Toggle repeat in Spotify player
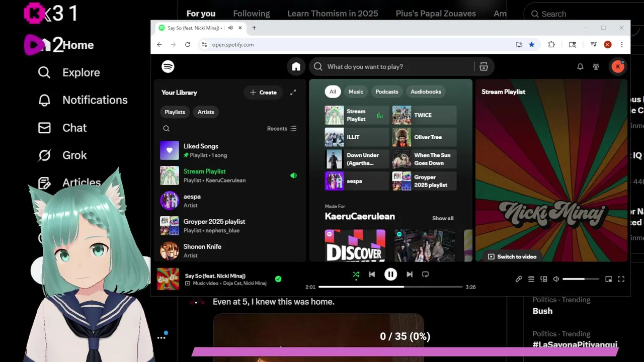Screen dimensions: 644x362 (426, 275)
